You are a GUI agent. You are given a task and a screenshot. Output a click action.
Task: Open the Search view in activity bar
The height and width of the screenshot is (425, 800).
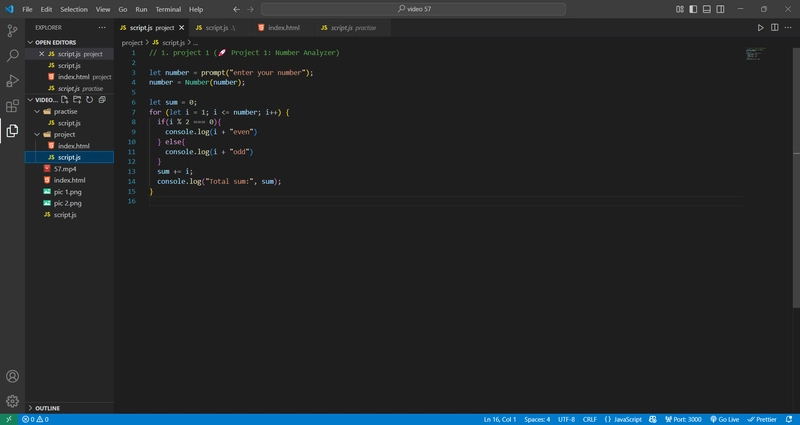click(12, 56)
